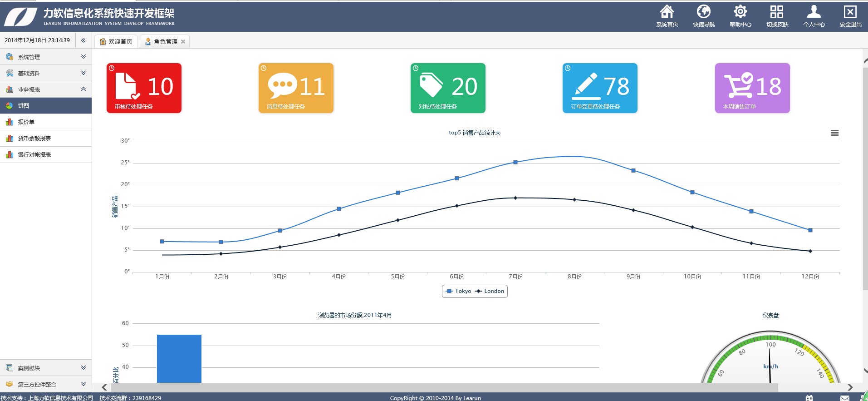Click the horizontal scrollbar thumb
This screenshot has height=401, width=868.
(444, 387)
